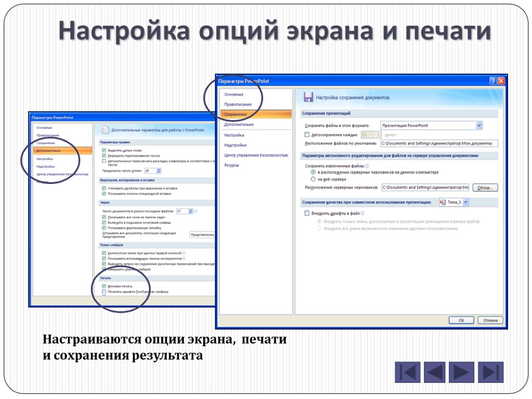Go to the next slide arrow button
This screenshot has width=532, height=399.
pyautogui.click(x=461, y=372)
